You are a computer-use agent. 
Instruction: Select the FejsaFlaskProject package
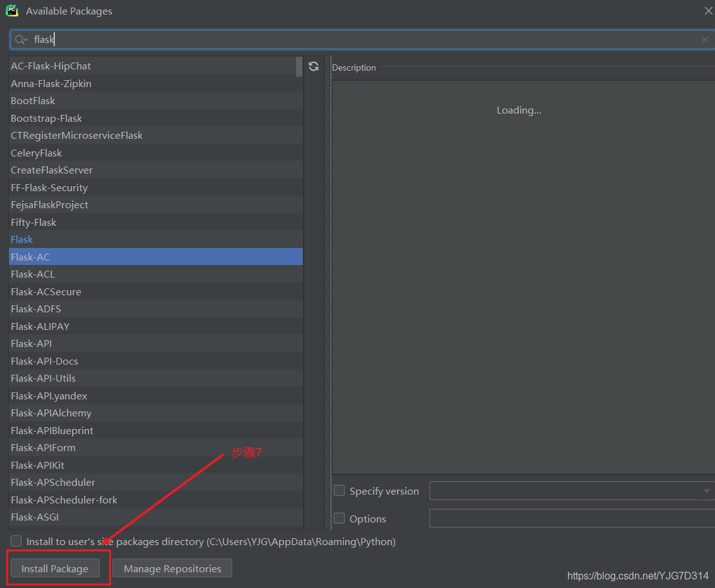click(156, 204)
